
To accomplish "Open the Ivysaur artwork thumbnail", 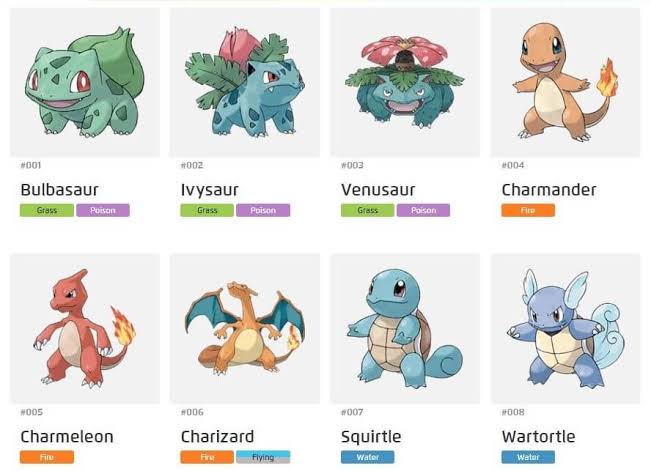I will [x=245, y=82].
